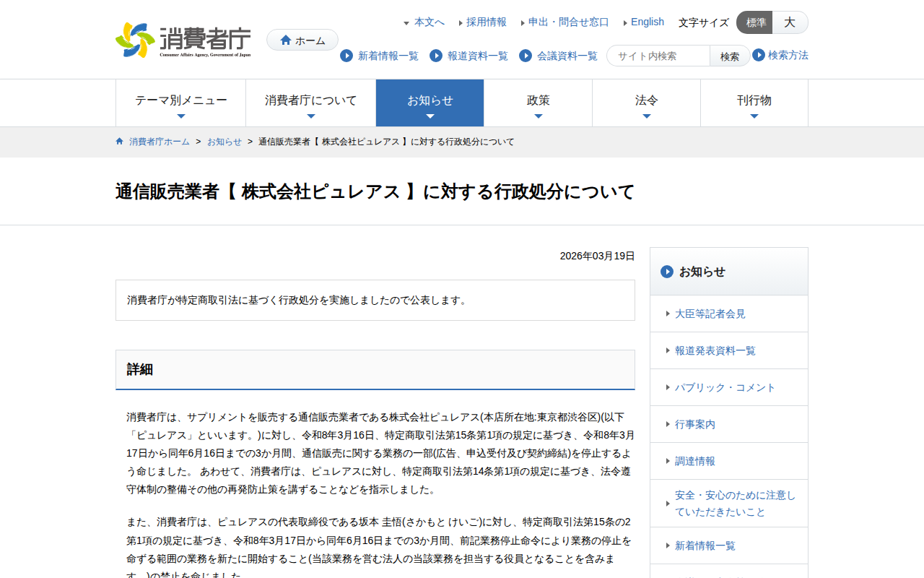The height and width of the screenshot is (578, 924).
Task: Click the triangle bullet beside sidebar 新着情報一覧
Action: click(668, 545)
